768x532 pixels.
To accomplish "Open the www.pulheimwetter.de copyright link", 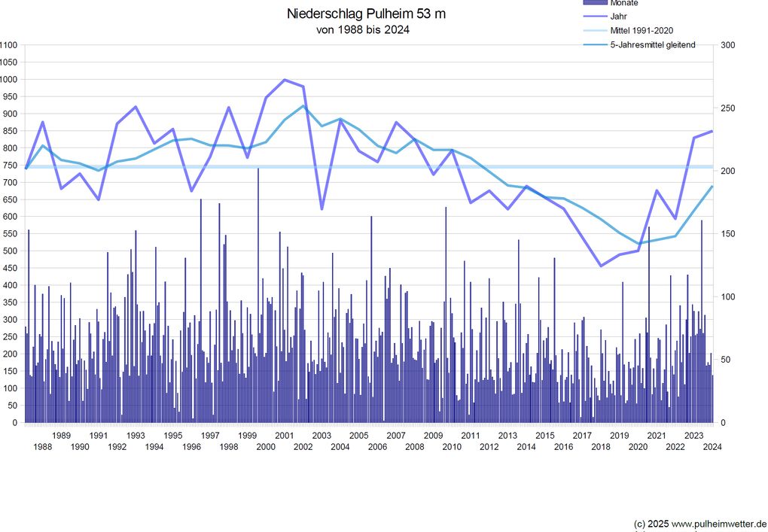I will click(x=718, y=523).
